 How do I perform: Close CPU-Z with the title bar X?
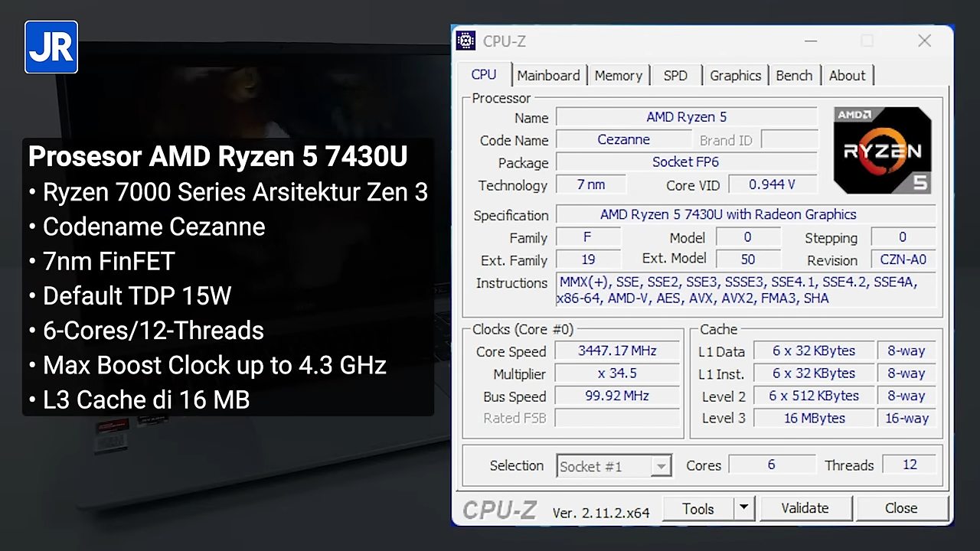[x=924, y=41]
